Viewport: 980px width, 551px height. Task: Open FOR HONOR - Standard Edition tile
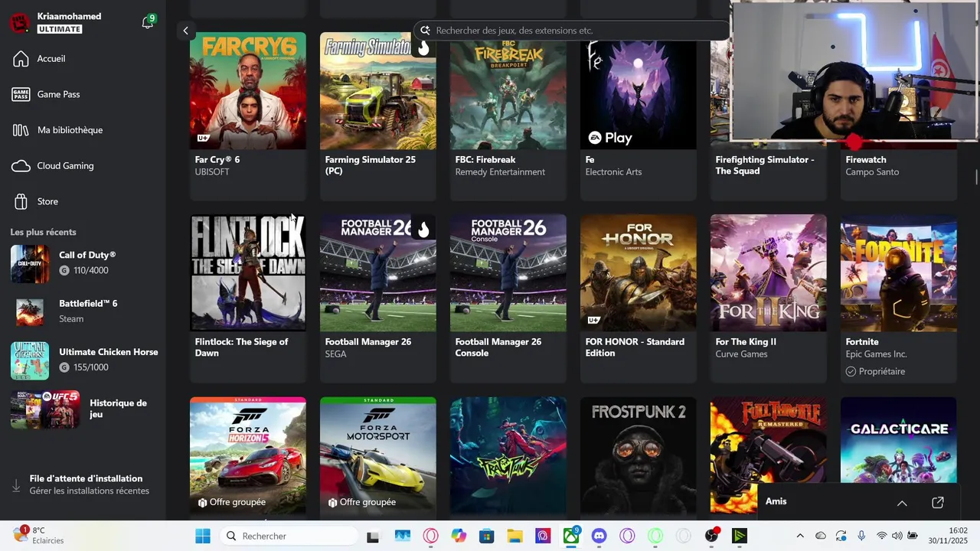[x=639, y=298]
